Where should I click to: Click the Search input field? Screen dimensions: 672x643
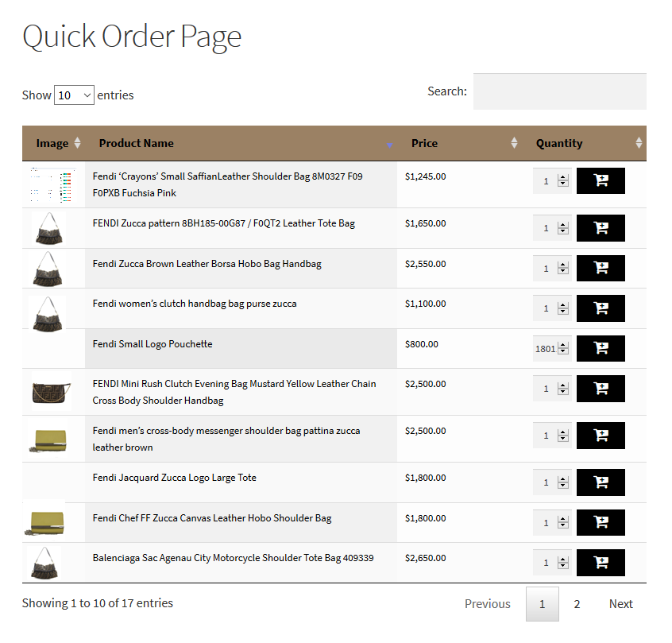(x=560, y=91)
